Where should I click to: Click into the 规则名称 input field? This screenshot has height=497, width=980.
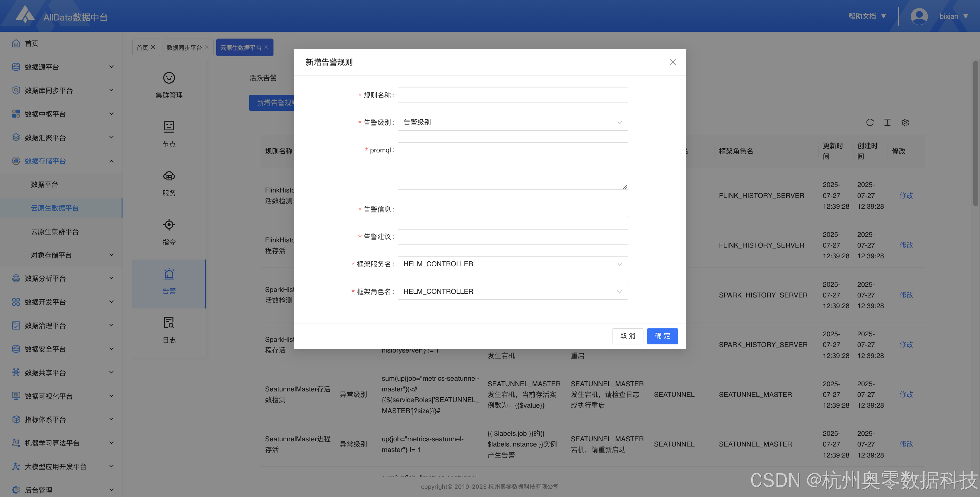pyautogui.click(x=512, y=95)
